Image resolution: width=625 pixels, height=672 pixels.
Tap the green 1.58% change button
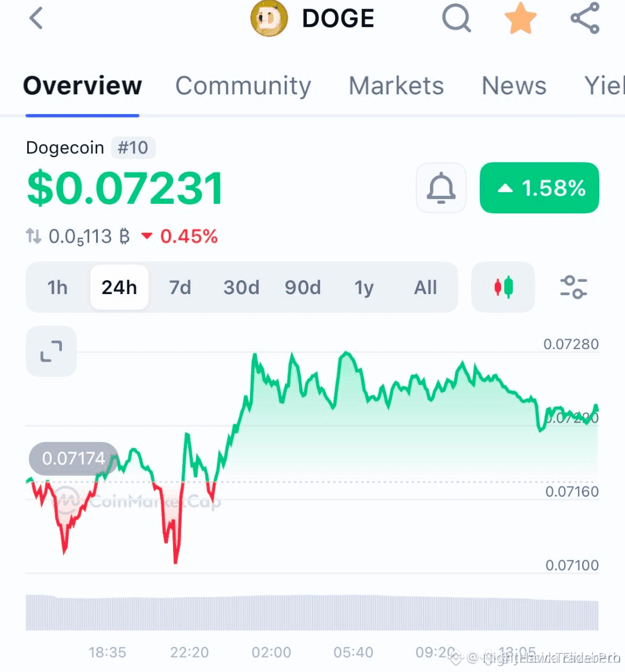click(539, 188)
